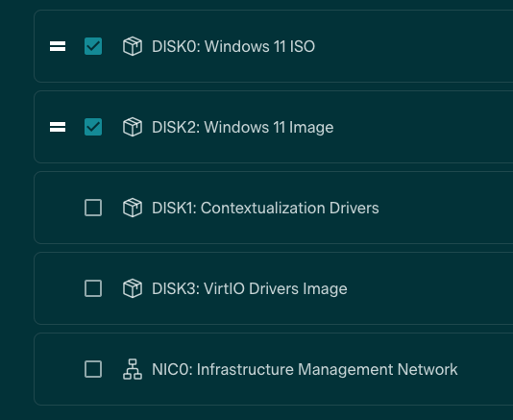Click the DISK3: VirtIO Drivers Image text

250,289
